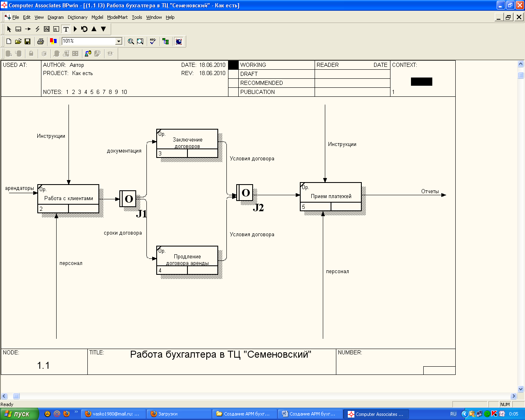Viewport: 525px width, 420px height.
Task: Click the Zoom magnifier icon
Action: (x=131, y=41)
